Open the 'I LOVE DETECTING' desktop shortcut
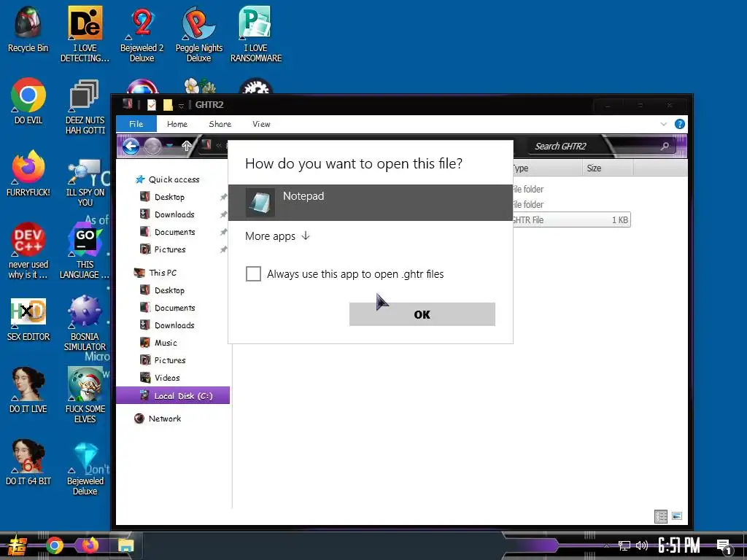This screenshot has width=747, height=560. [85, 34]
